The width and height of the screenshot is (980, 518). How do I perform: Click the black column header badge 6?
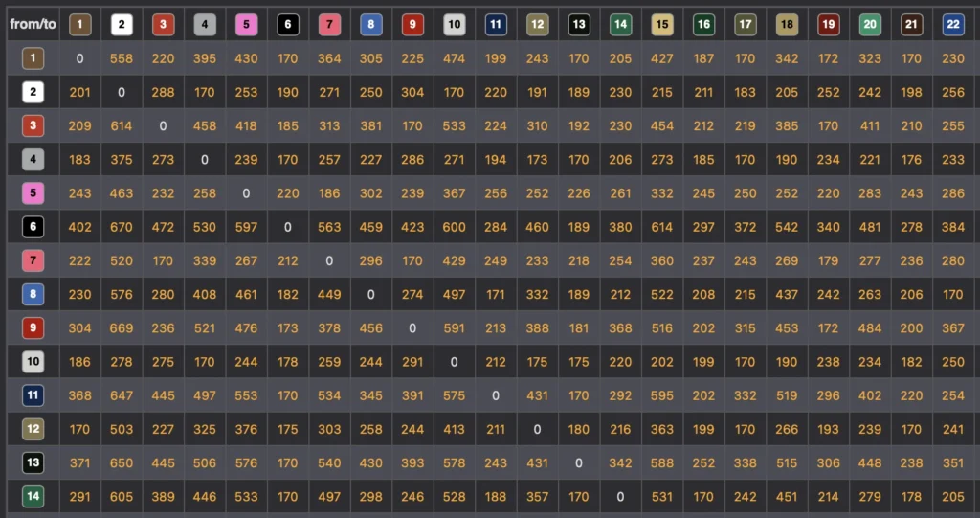point(287,24)
